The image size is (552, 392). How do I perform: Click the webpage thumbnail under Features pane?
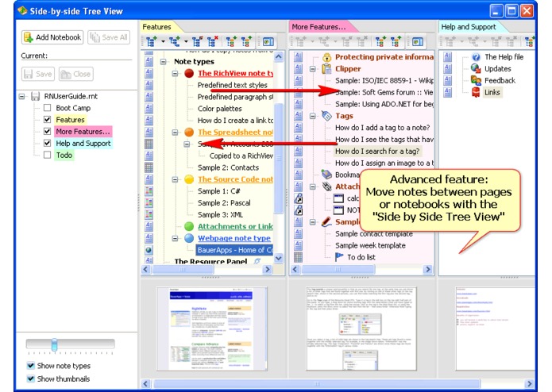pos(212,329)
